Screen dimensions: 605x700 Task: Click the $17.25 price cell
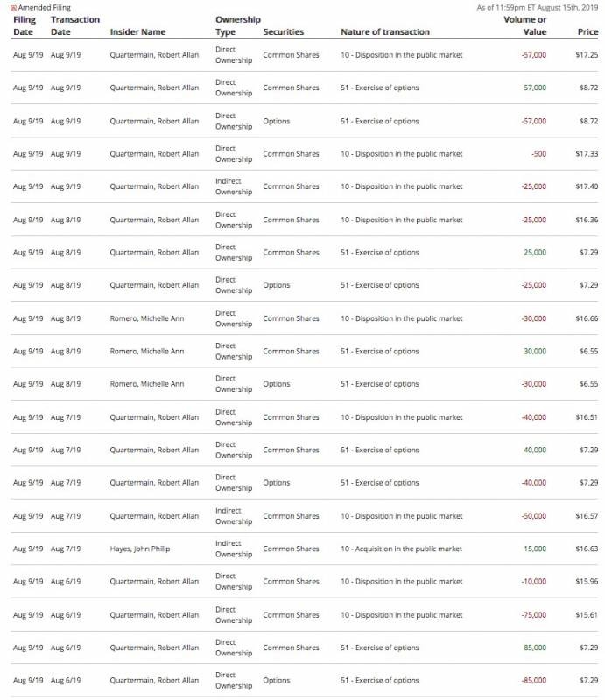tap(587, 55)
